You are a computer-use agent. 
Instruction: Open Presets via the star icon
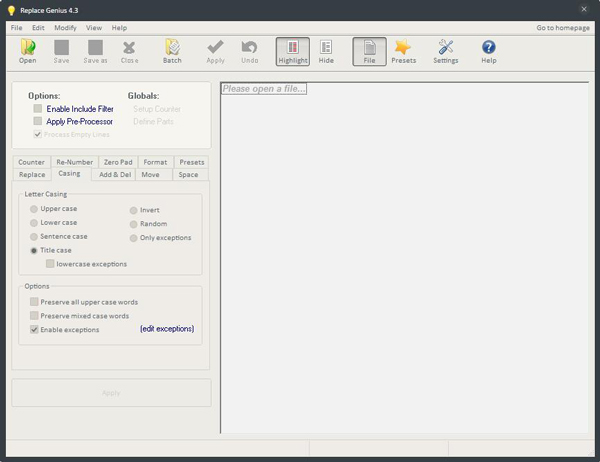(403, 51)
